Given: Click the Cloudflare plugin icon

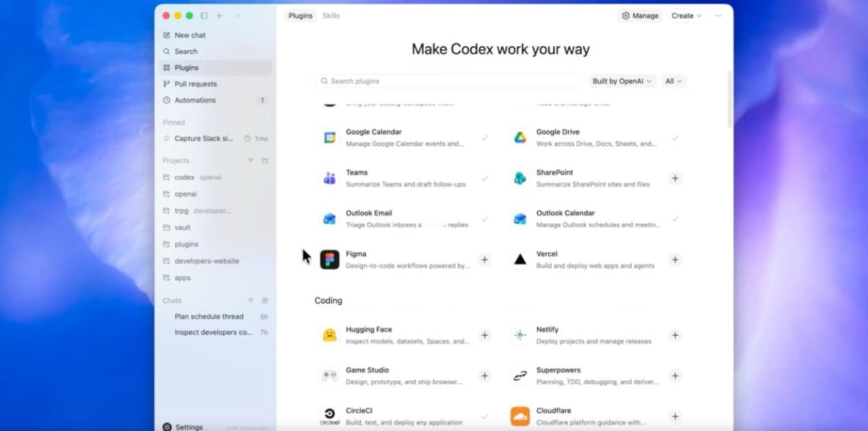Looking at the screenshot, I should (x=520, y=416).
